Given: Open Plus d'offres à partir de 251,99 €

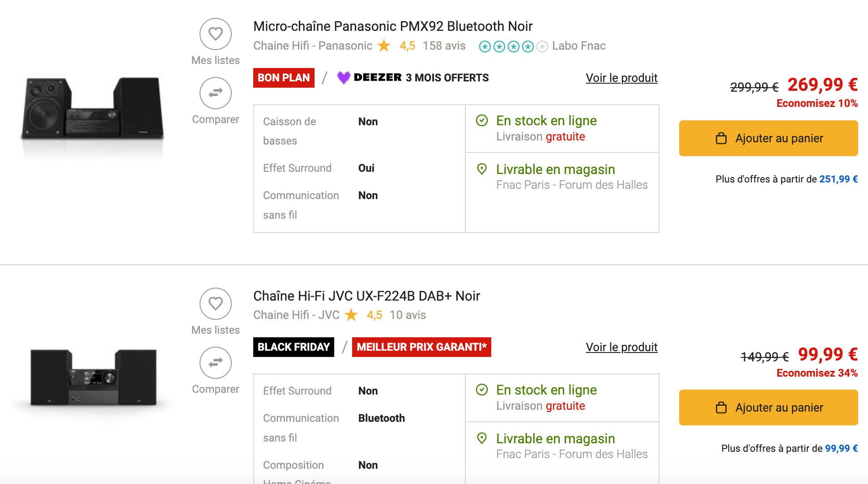Looking at the screenshot, I should pos(786,179).
